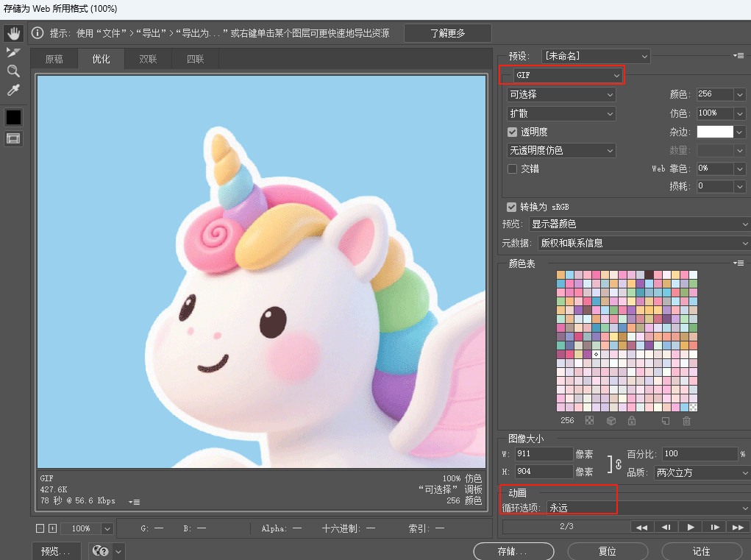
Task: Expand the browser preview dropdown arrow
Action: tap(118, 552)
